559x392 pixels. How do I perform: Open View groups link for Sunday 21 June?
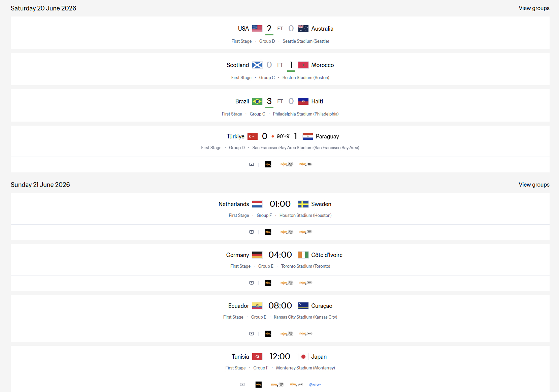click(534, 185)
